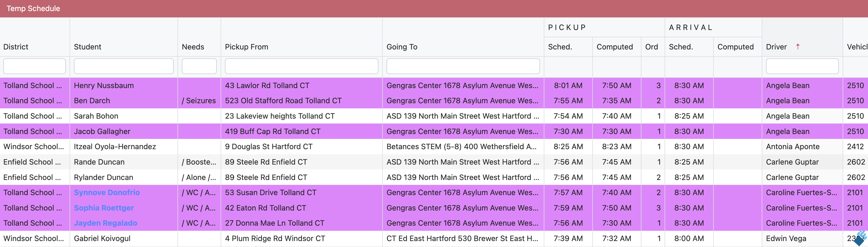The width and height of the screenshot is (868, 247).
Task: Sort by Pickup Computed column header
Action: (x=615, y=47)
